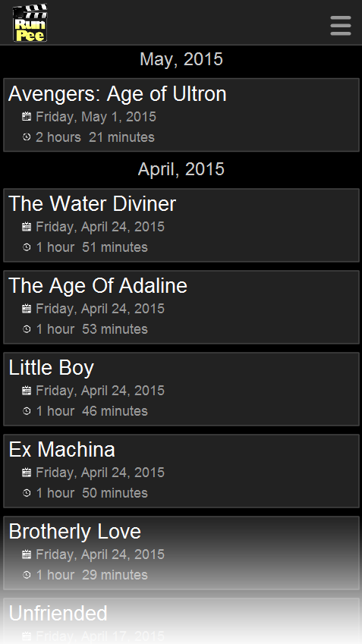Open the hamburger menu icon

click(341, 26)
